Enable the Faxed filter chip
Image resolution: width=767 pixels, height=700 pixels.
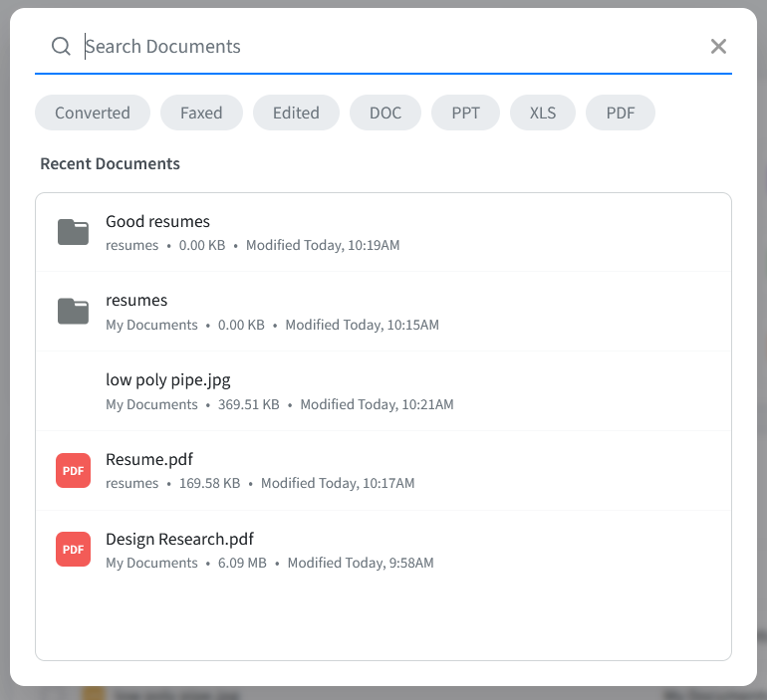coord(201,113)
